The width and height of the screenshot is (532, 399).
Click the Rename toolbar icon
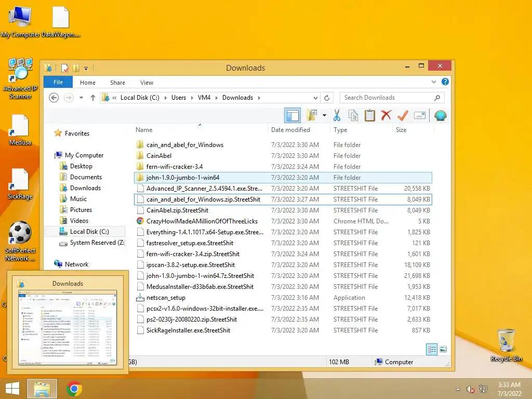420,116
